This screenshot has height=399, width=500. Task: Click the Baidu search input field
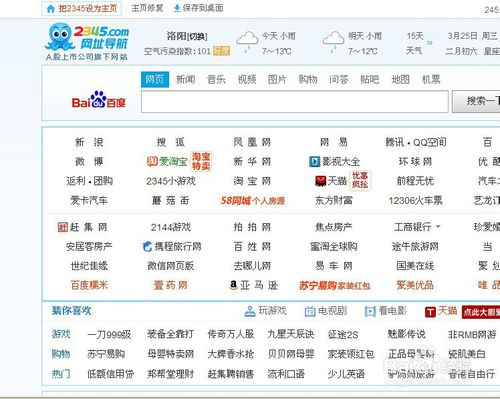click(x=295, y=101)
